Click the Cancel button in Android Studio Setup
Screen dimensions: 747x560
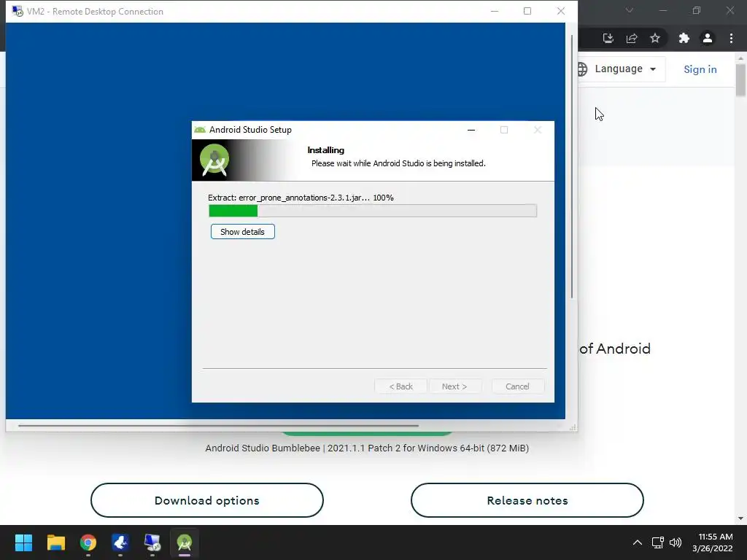tap(517, 386)
